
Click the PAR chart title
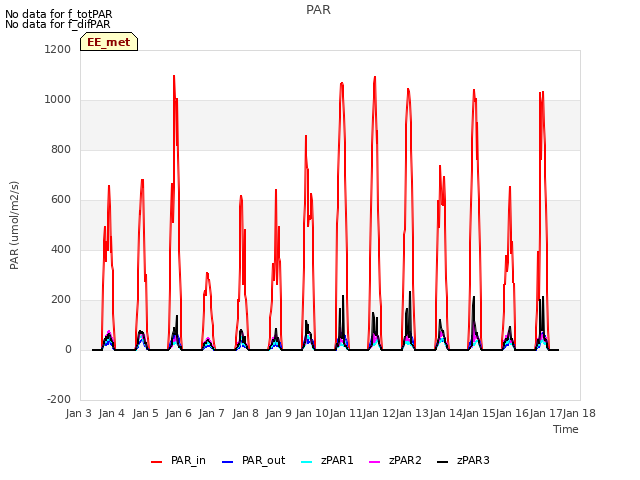(318, 9)
